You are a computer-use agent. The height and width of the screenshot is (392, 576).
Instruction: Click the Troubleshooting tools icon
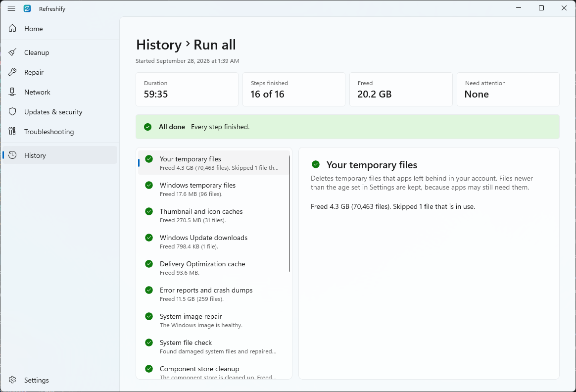click(12, 132)
